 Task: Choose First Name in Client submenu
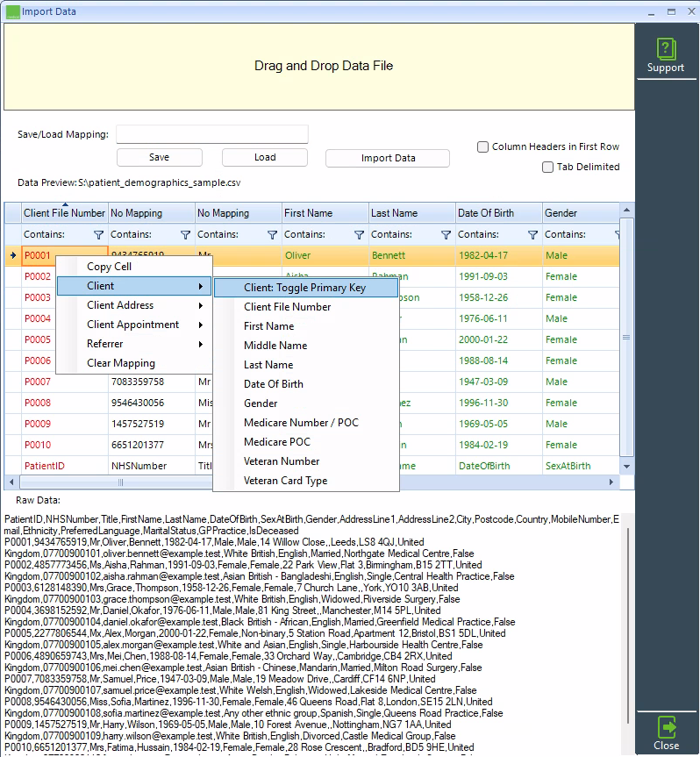(306, 326)
